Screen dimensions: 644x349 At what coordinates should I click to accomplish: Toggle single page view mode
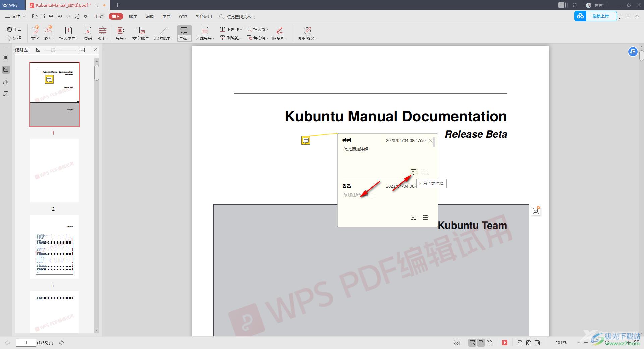pyautogui.click(x=481, y=343)
